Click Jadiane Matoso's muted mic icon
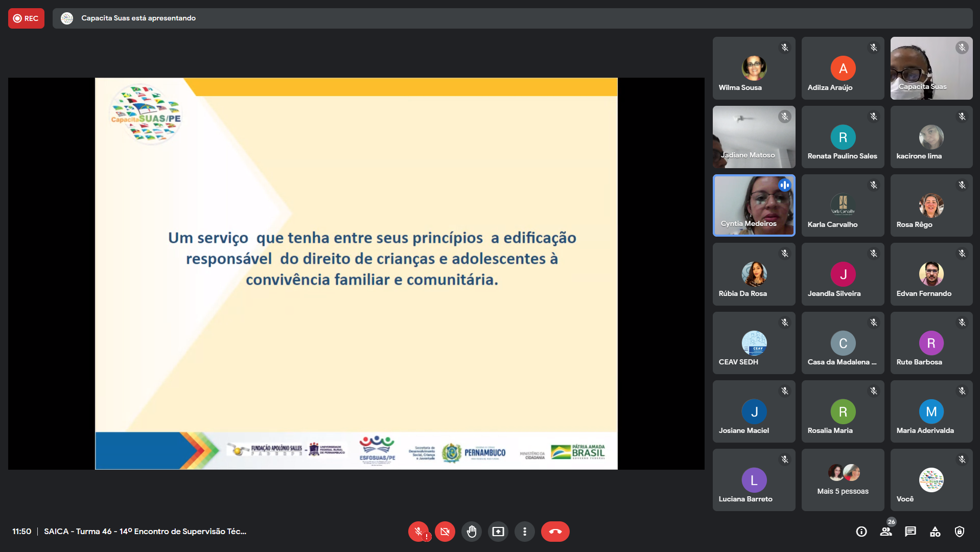This screenshot has height=552, width=980. point(785,117)
